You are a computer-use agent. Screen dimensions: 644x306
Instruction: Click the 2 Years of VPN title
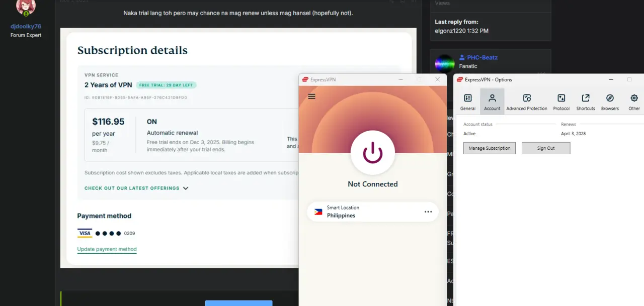click(x=108, y=85)
